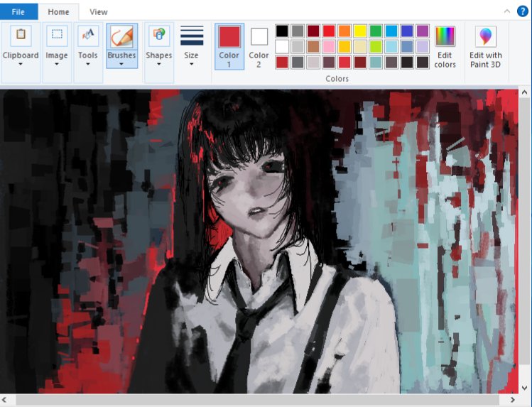Viewport: 532px width, 407px height.
Task: Pick the orange color swatch
Action: pyautogui.click(x=344, y=31)
